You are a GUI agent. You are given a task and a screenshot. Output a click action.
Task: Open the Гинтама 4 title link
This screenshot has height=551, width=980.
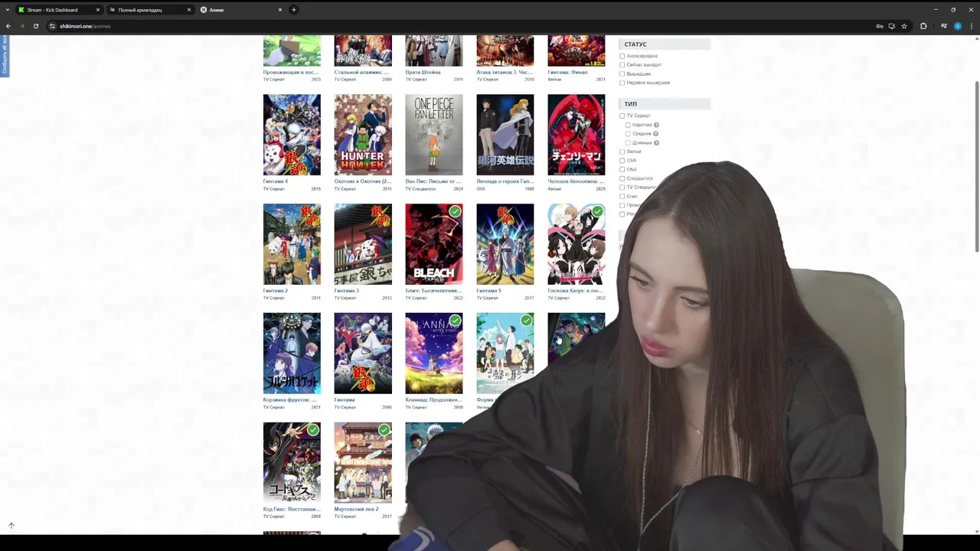(x=276, y=181)
